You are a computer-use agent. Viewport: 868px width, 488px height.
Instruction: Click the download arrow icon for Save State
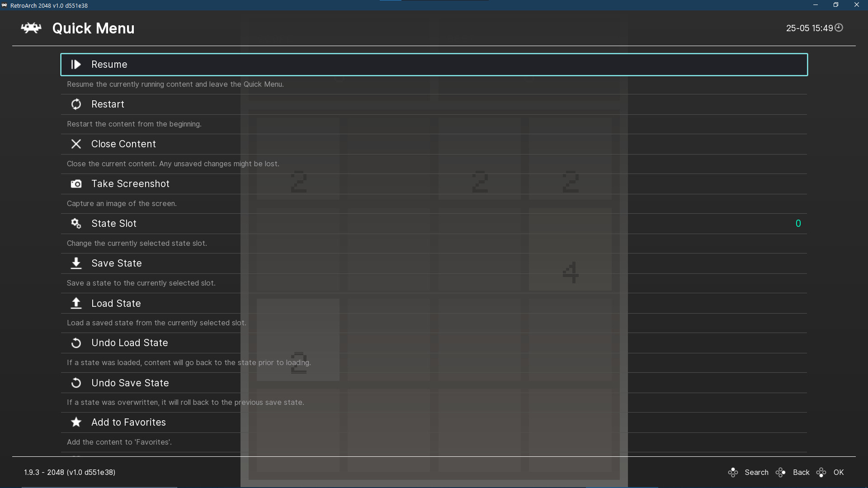(76, 263)
